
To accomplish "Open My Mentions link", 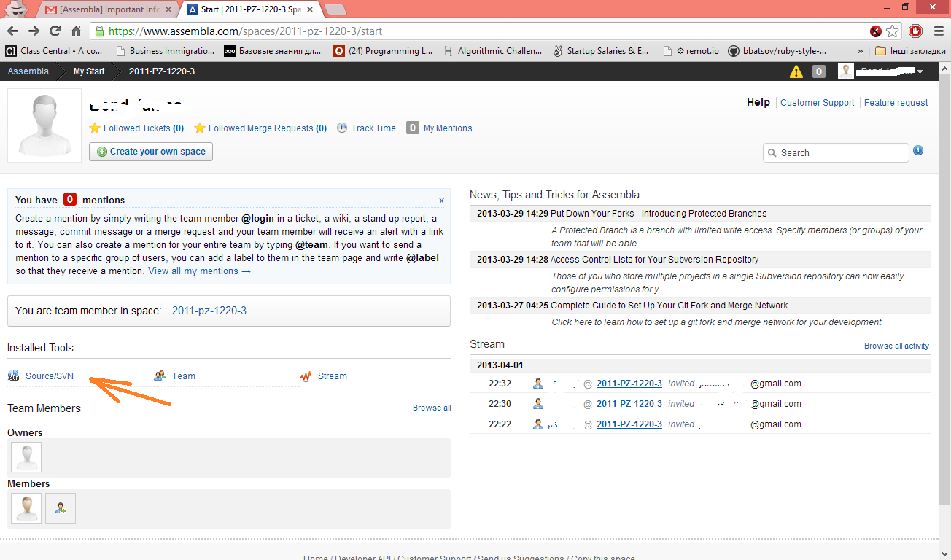I will (448, 128).
